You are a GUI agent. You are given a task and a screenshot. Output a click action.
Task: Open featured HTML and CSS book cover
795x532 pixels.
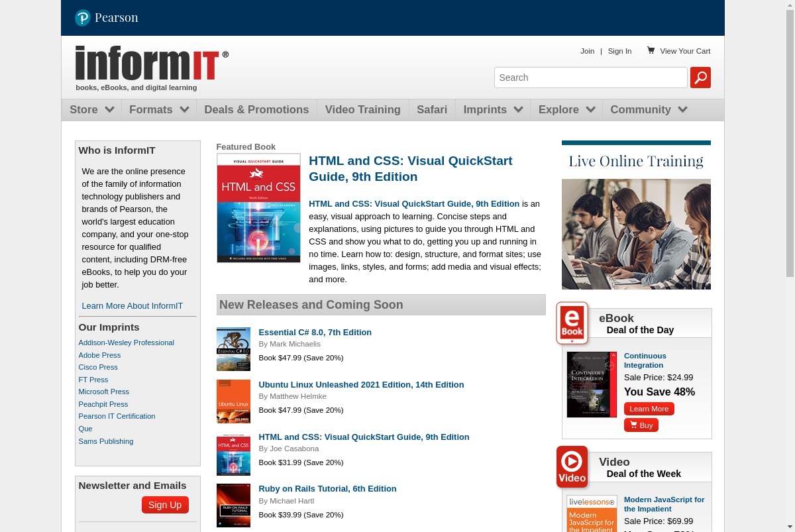[258, 208]
